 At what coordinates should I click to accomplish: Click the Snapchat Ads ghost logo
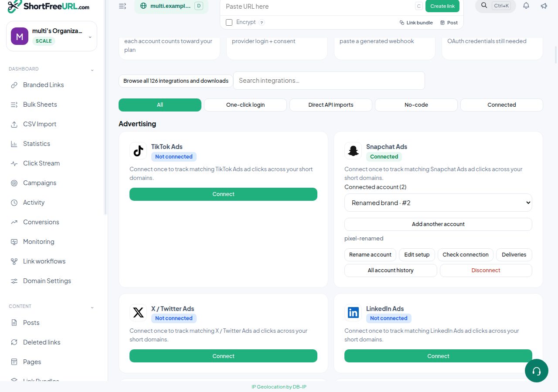pos(353,151)
